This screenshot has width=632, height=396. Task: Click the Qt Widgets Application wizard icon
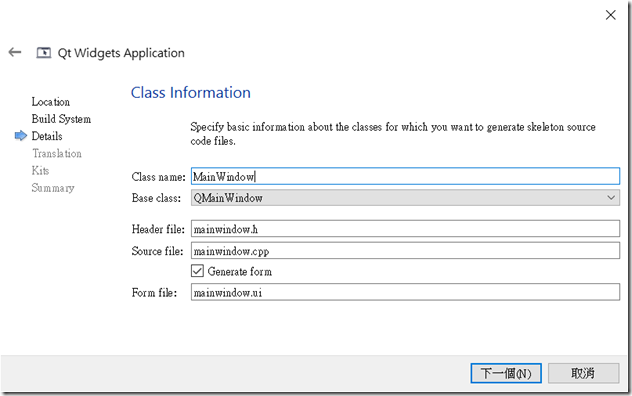tap(44, 53)
